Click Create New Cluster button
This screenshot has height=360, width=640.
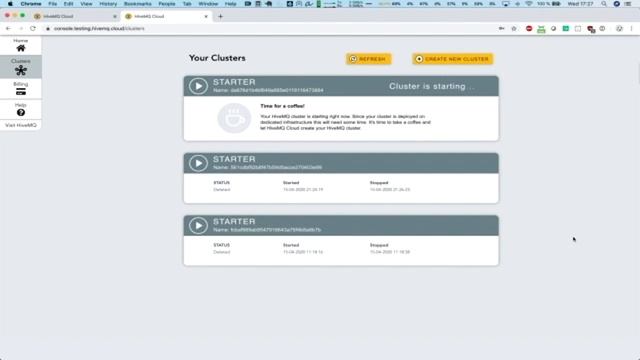coord(452,59)
